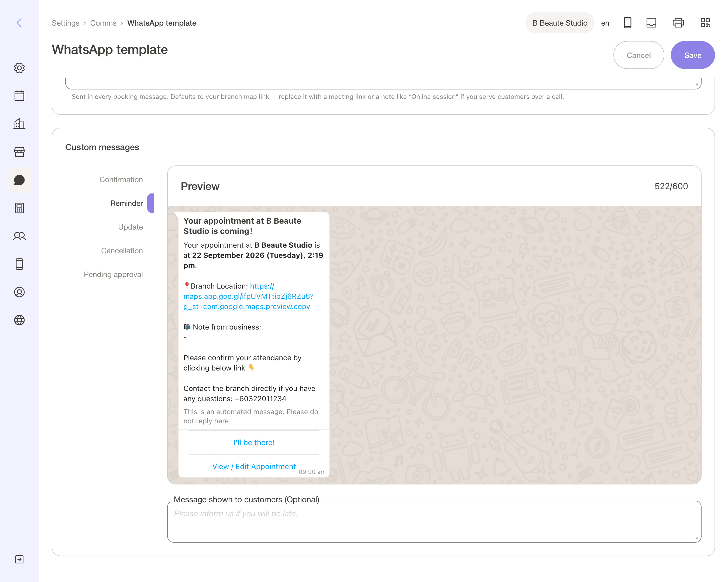Select the Reminder message tab
The height and width of the screenshot is (582, 728).
click(x=127, y=203)
